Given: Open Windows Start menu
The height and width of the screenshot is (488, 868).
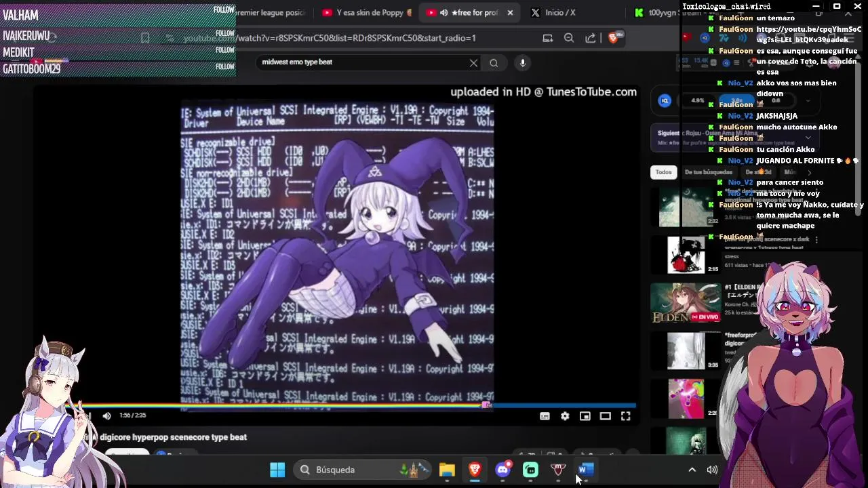Looking at the screenshot, I should coord(277,470).
